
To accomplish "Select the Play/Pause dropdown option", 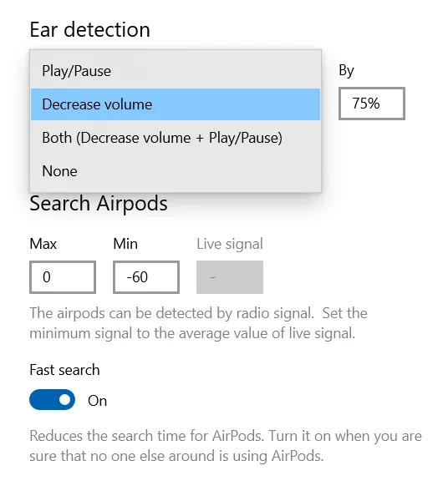I will [x=176, y=71].
